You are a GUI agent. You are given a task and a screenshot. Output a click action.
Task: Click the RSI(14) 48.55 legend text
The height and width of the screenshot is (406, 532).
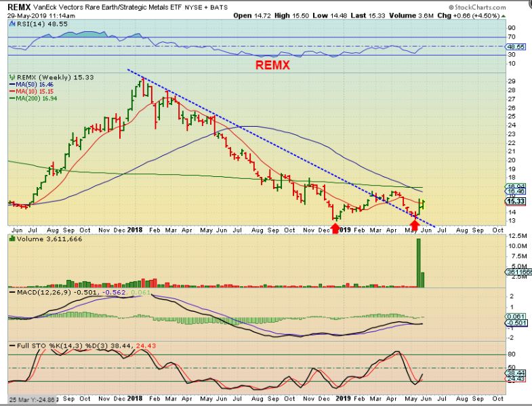pos(42,24)
